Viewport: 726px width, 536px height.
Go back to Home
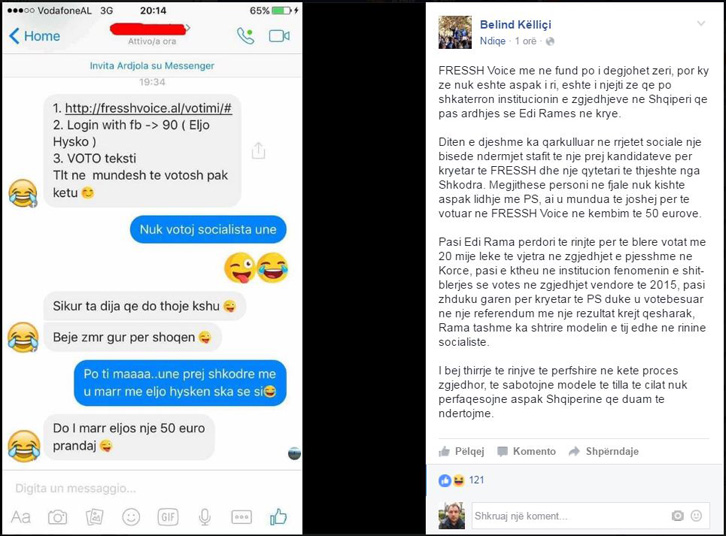(x=35, y=36)
